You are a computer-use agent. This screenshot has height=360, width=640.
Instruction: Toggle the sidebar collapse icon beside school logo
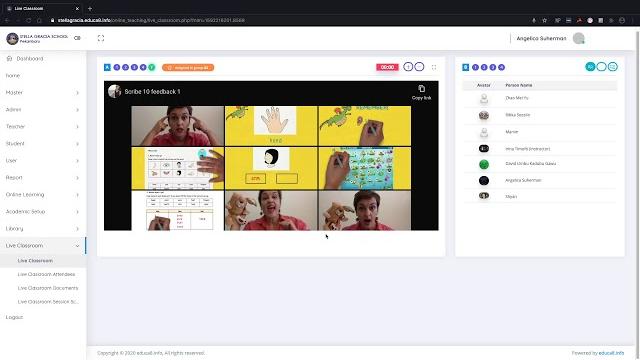click(77, 38)
